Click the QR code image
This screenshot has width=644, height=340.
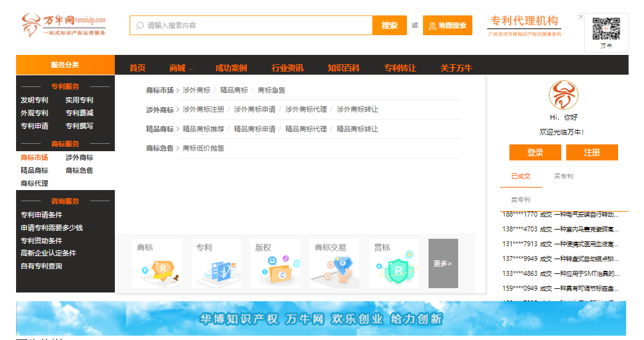(x=606, y=29)
